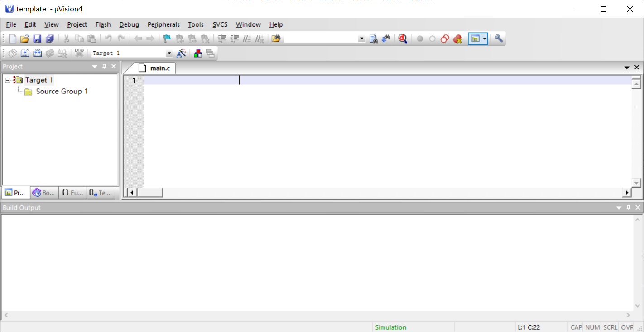644x332 pixels.
Task: Open the Build Output header dropdown arrow
Action: pyautogui.click(x=619, y=208)
